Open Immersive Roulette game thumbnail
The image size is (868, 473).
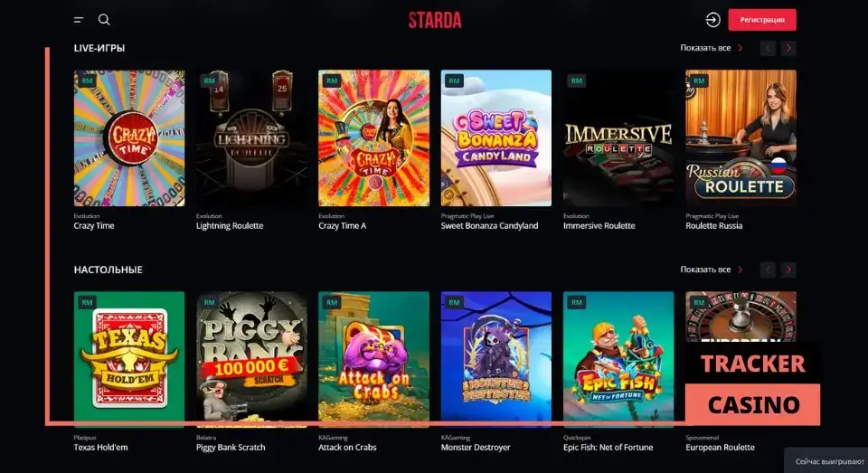click(x=618, y=137)
